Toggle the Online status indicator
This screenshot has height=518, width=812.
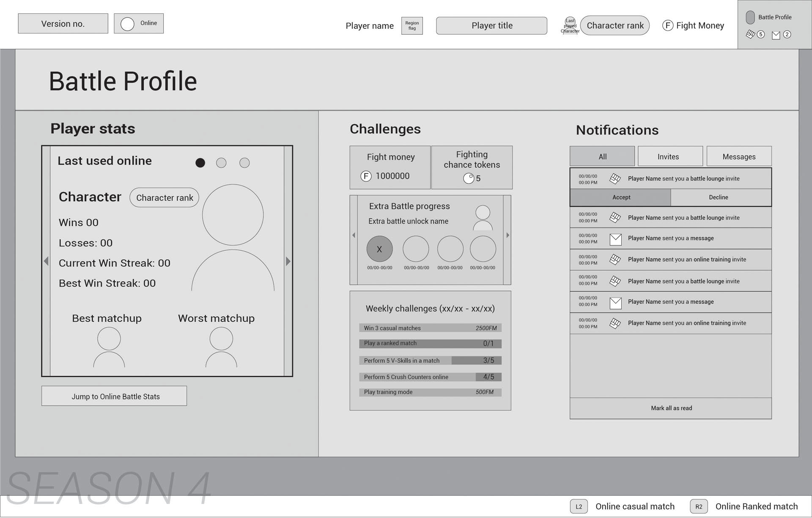click(127, 24)
